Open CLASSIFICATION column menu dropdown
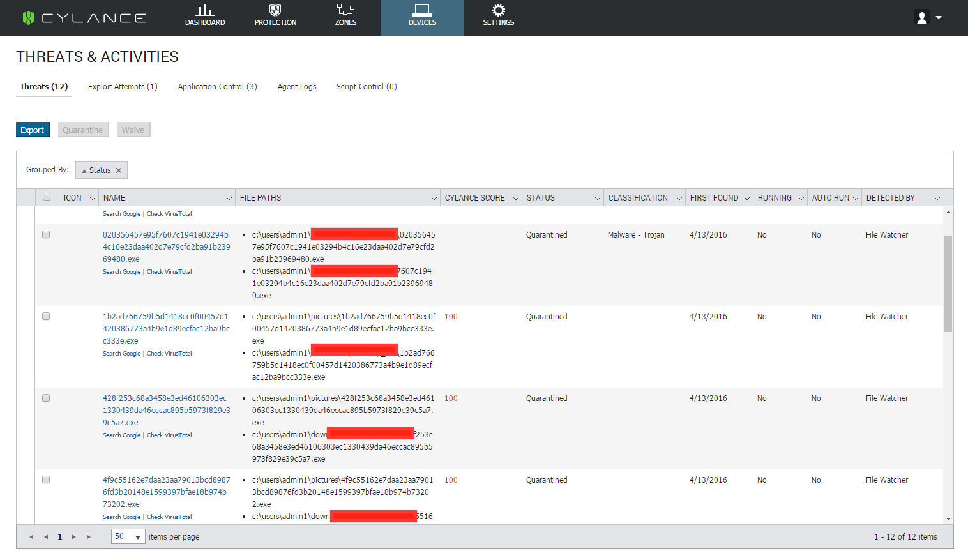The image size is (968, 560). pos(679,199)
